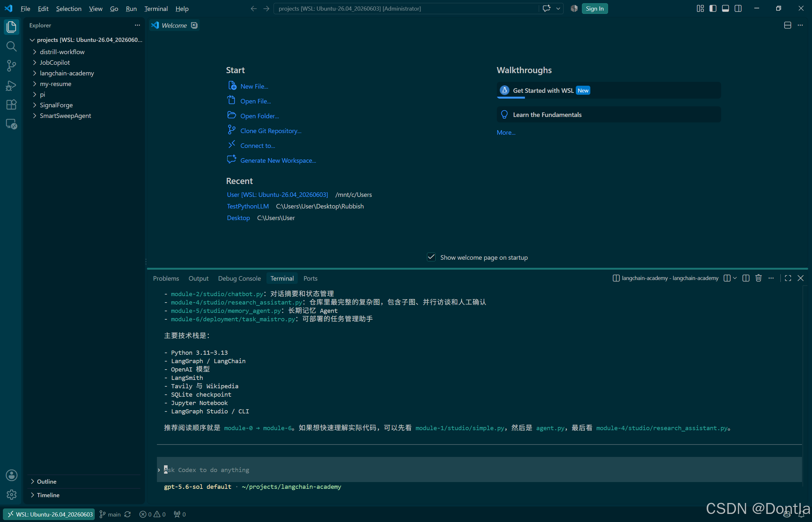Split the editor layout icon
This screenshot has height=522, width=812.
788,25
